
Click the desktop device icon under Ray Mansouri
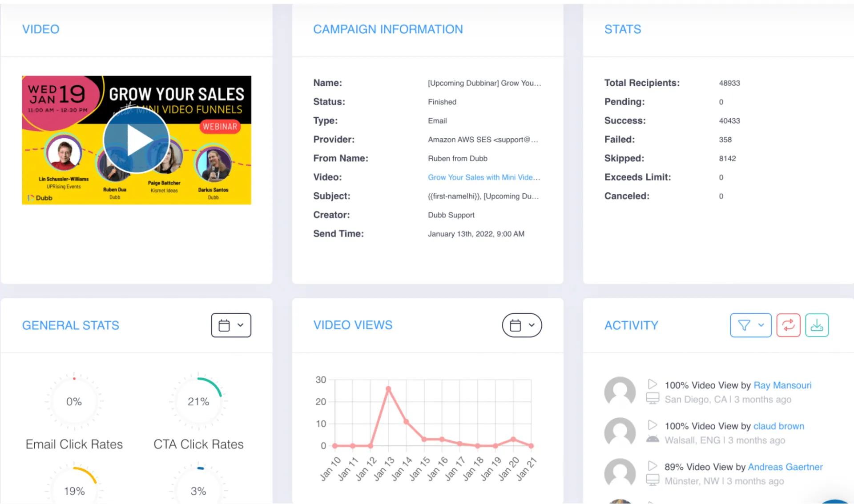653,399
